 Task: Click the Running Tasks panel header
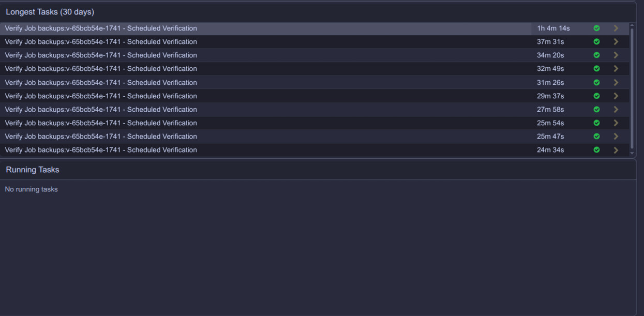point(33,170)
